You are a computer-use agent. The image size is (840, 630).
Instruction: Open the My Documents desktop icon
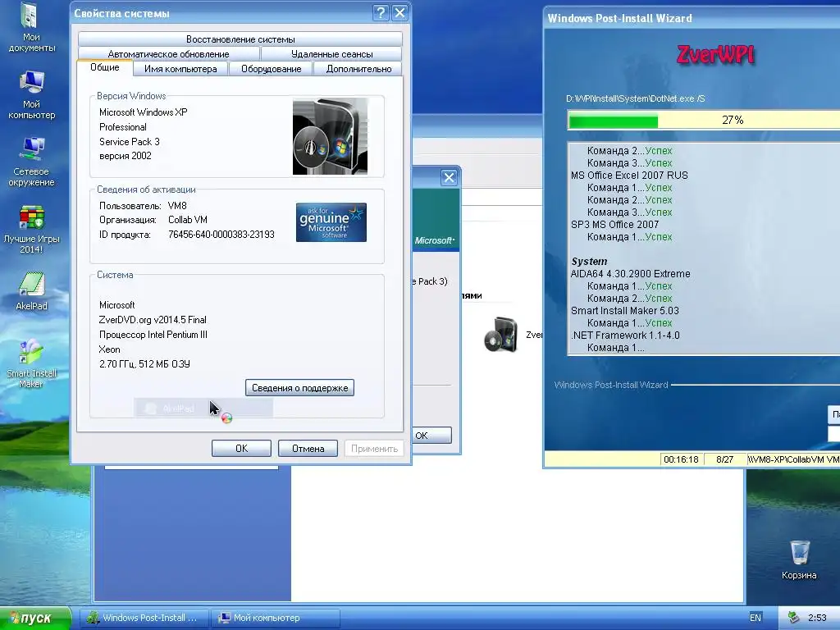coord(30,28)
